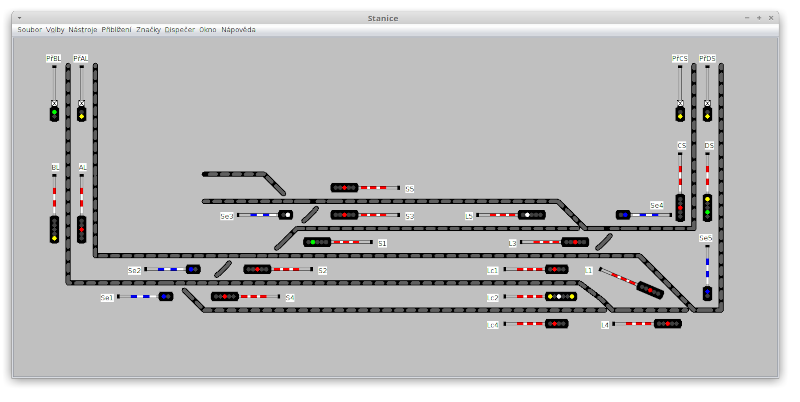Viewport: 800px width, 402px height.
Task: Click the DS entry signal head
Action: 707,207
